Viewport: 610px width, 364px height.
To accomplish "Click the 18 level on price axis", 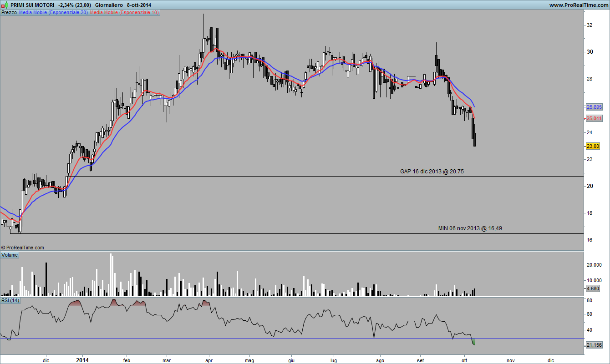I will (589, 213).
